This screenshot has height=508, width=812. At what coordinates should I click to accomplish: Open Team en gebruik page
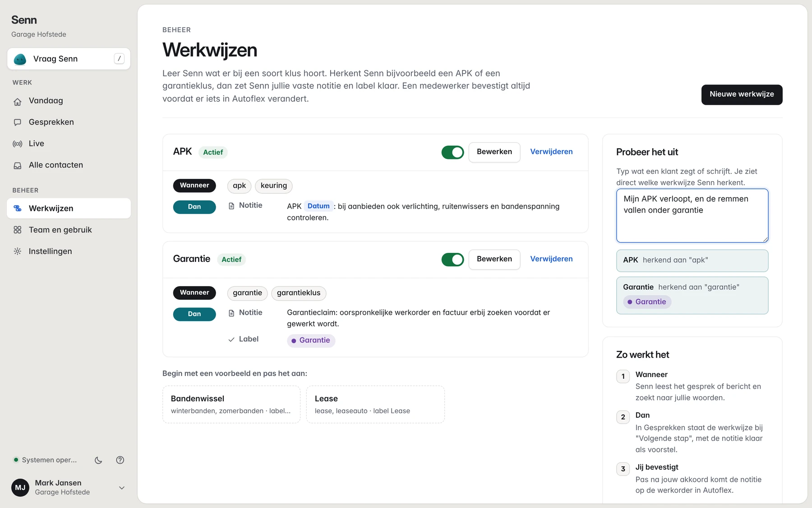point(69,230)
